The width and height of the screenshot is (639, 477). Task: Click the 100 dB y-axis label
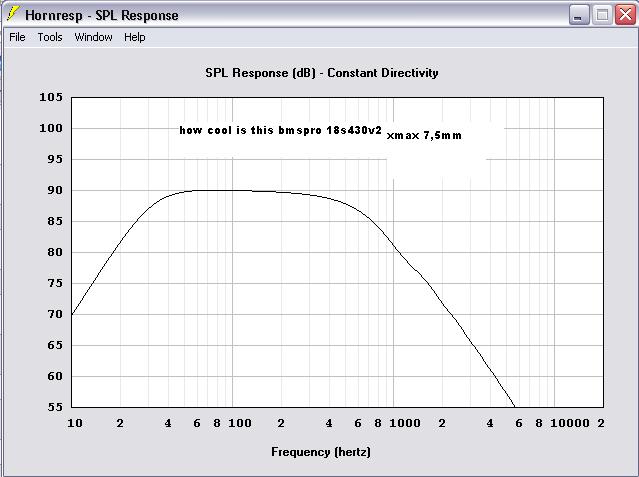click(x=51, y=128)
